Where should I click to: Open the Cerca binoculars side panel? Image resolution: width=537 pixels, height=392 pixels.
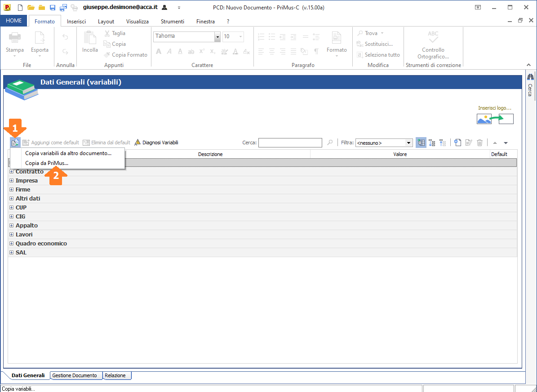[x=530, y=77]
